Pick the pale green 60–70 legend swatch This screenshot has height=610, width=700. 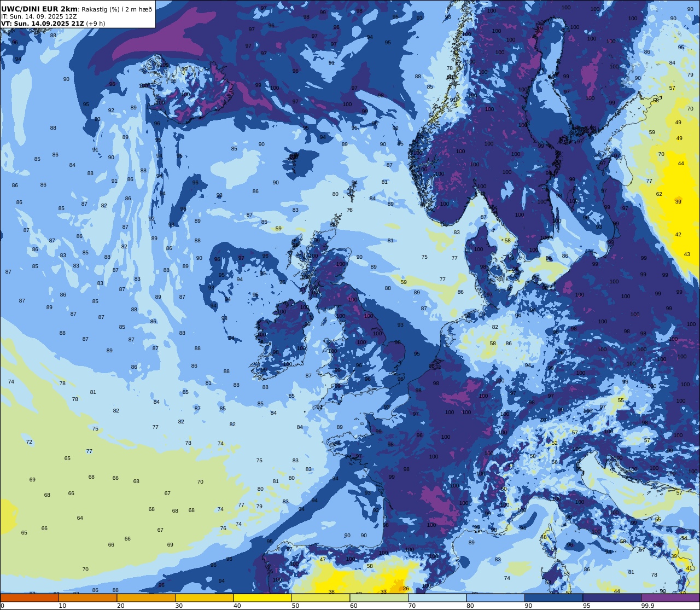pos(379,597)
